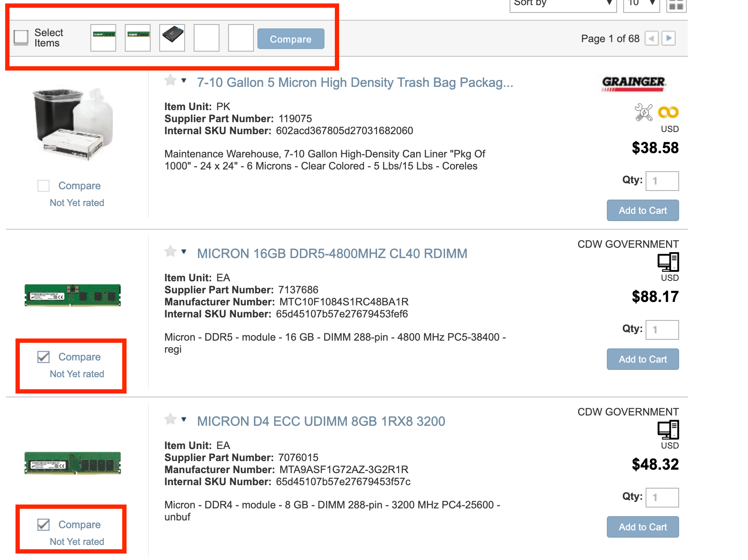Open MICRON 16GB DDR5-4800MHZ CL40 RDIMM link

pyautogui.click(x=332, y=254)
